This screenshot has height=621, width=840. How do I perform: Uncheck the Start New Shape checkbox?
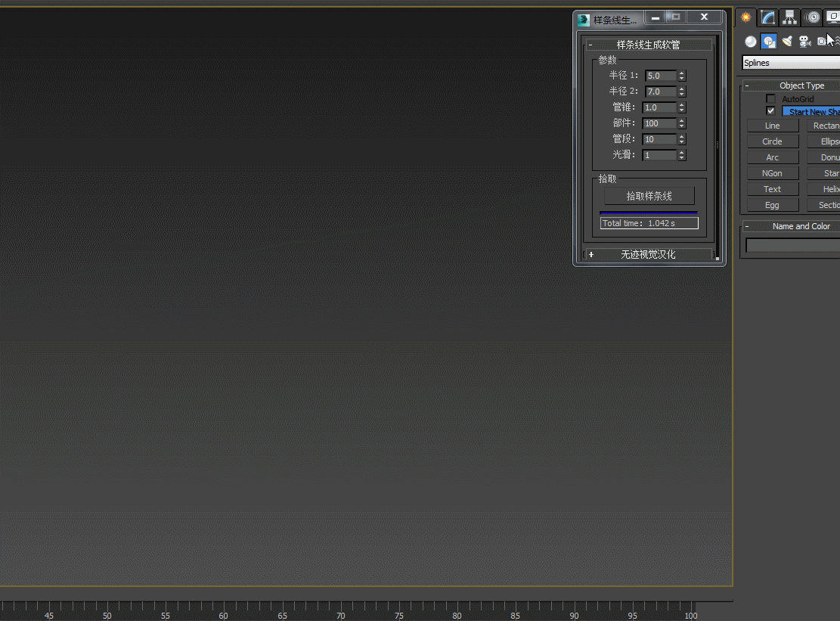point(770,111)
